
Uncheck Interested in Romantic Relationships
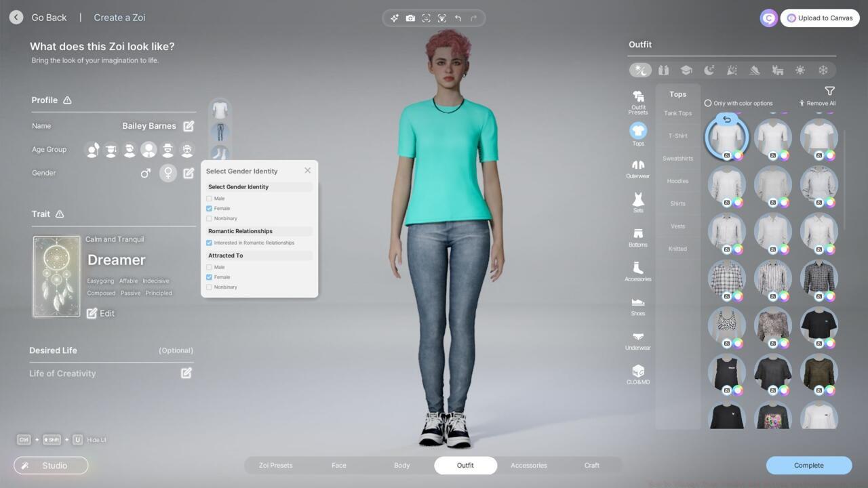tap(209, 243)
